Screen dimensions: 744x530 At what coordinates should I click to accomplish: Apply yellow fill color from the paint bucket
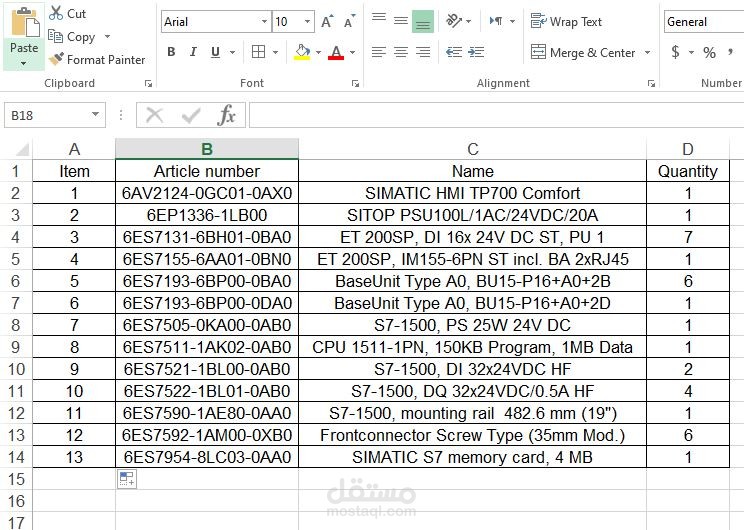point(302,52)
